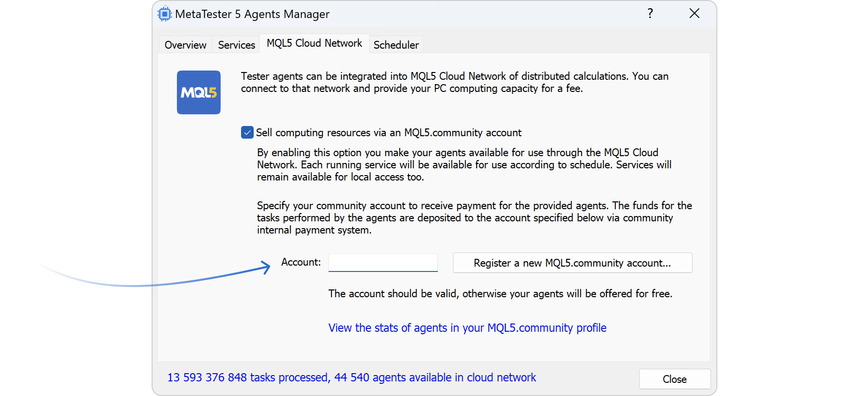Image resolution: width=868 pixels, height=396 pixels.
Task: Go to the Scheduler tab
Action: (396, 45)
